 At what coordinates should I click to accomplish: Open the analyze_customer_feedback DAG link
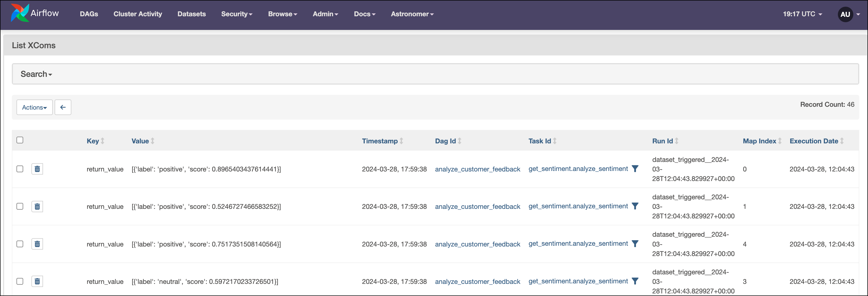[478, 169]
